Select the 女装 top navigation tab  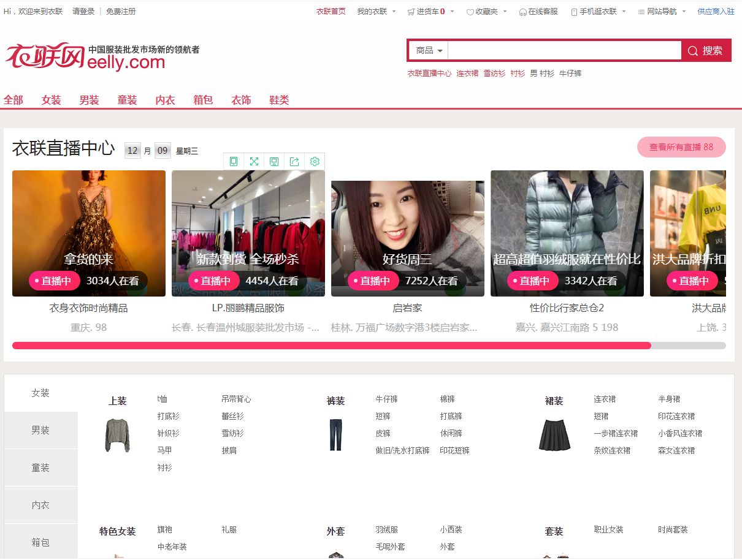pyautogui.click(x=52, y=100)
